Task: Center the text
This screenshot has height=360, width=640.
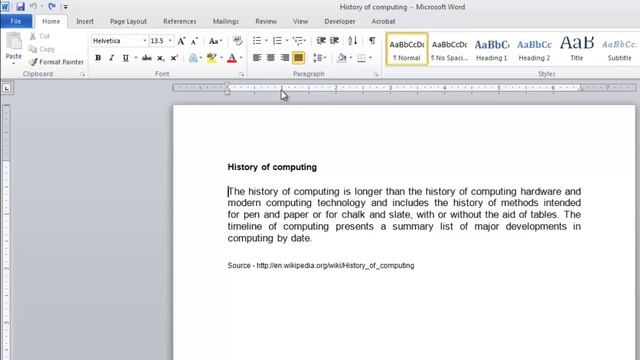Action: coord(271,58)
